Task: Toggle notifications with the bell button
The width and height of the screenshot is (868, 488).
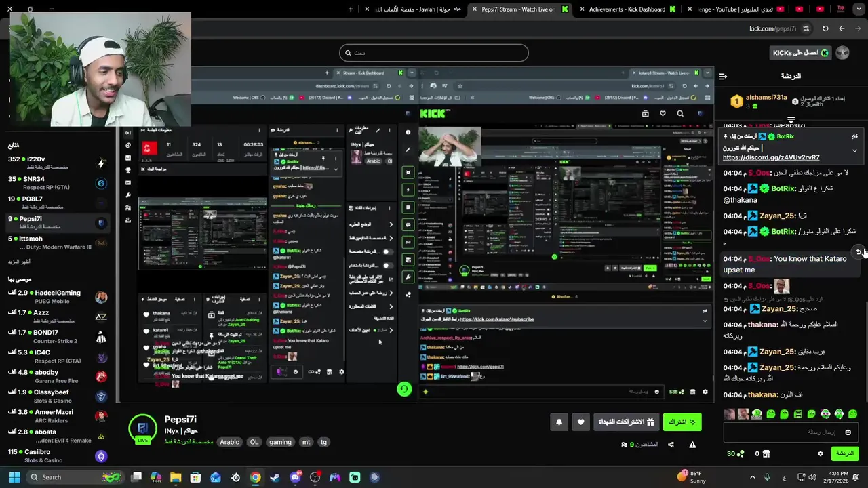Action: coord(559,422)
